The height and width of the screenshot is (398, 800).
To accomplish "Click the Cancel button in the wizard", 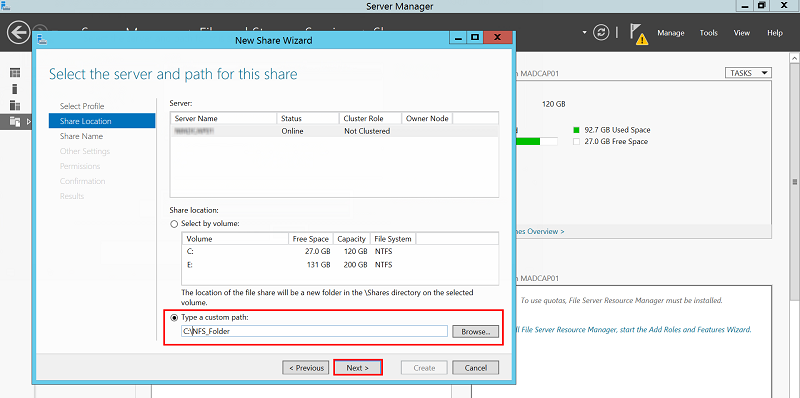I will 476,368.
